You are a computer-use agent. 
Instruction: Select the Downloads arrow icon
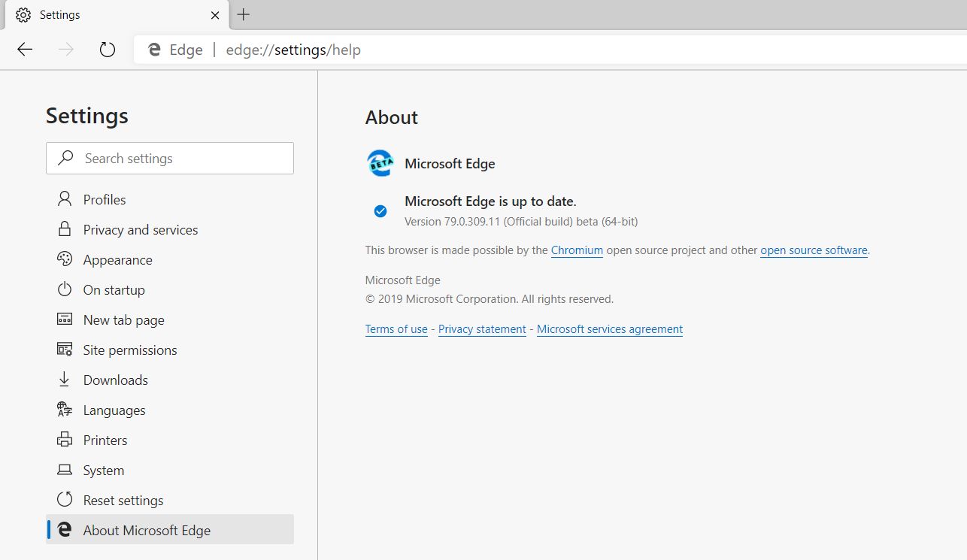(64, 380)
